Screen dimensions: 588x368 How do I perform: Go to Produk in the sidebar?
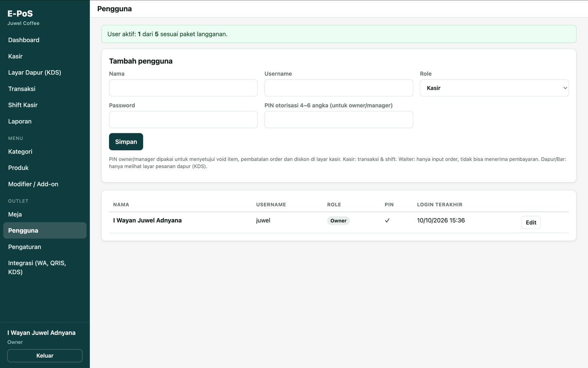[45, 168]
